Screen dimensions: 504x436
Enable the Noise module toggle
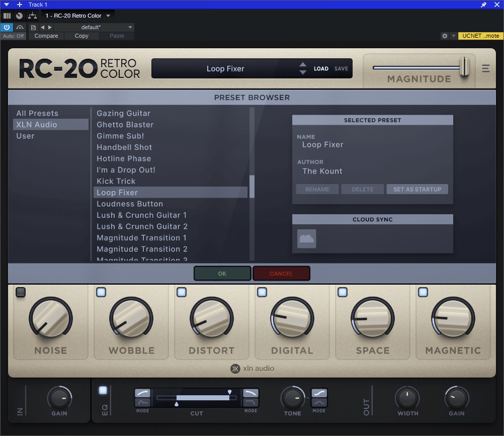[21, 292]
